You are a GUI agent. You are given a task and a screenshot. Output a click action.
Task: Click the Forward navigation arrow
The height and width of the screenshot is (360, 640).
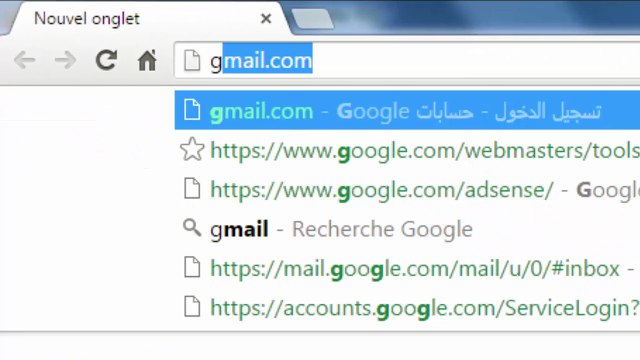point(65,60)
